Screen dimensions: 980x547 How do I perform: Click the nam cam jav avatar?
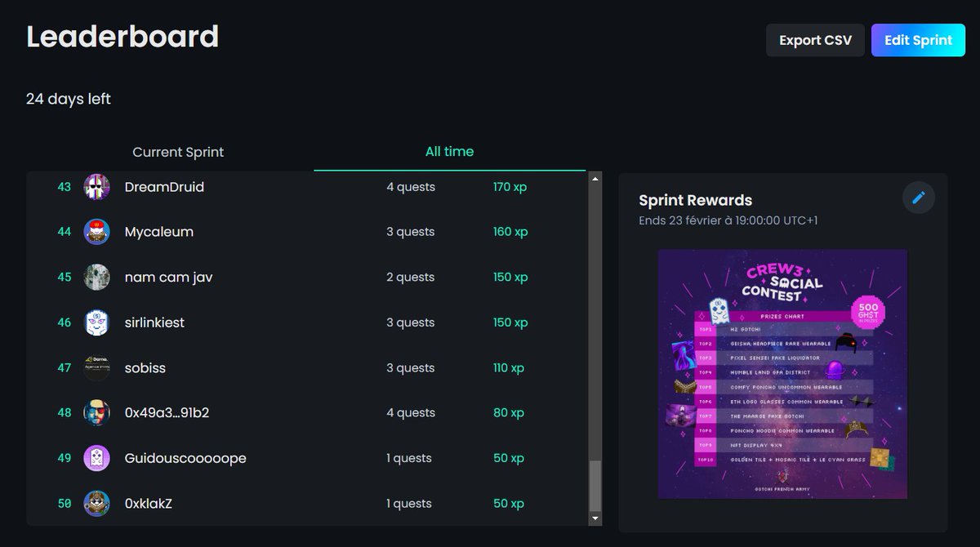pos(97,278)
